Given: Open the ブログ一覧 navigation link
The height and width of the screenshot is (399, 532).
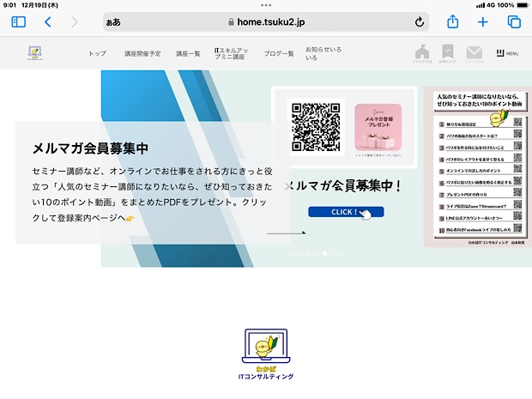Looking at the screenshot, I should click(x=279, y=53).
